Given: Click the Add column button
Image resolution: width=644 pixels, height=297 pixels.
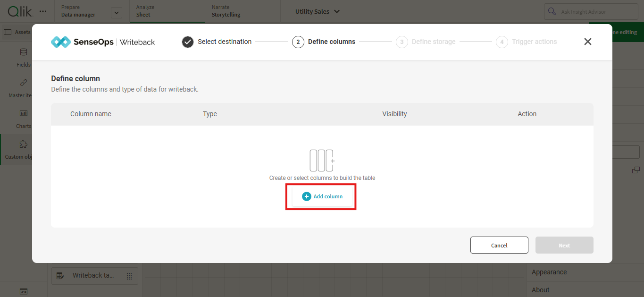Looking at the screenshot, I should [x=322, y=196].
